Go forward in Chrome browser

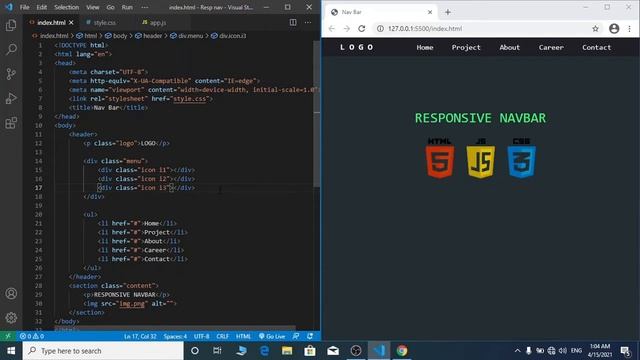pos(347,29)
